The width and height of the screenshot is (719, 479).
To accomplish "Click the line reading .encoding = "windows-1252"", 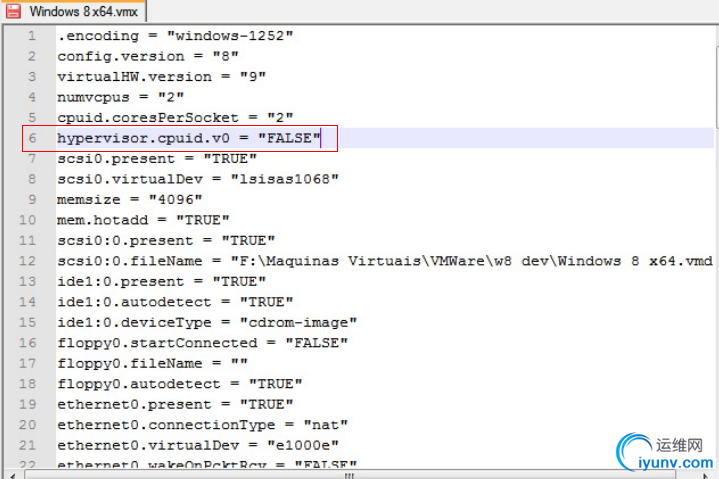I will [x=175, y=36].
